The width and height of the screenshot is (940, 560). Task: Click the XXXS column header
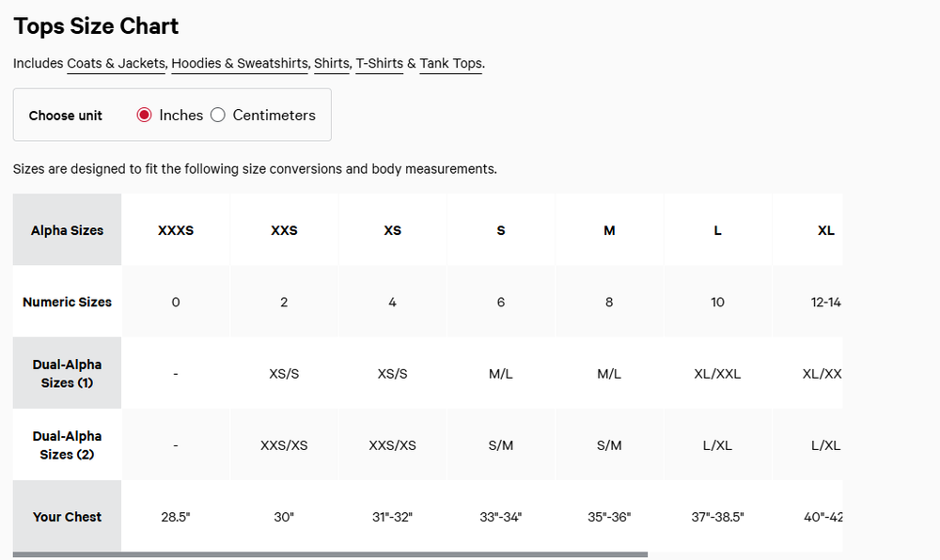pyautogui.click(x=176, y=230)
